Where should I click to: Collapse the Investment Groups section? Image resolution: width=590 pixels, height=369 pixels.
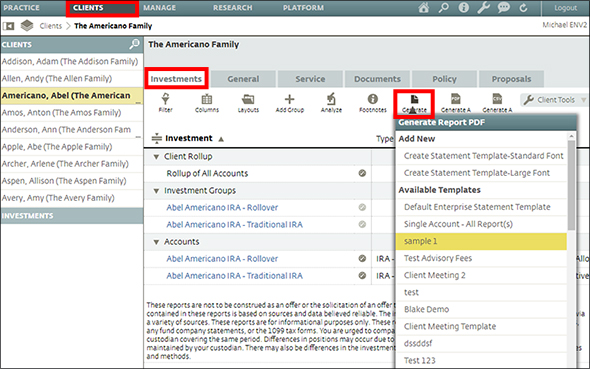point(156,191)
